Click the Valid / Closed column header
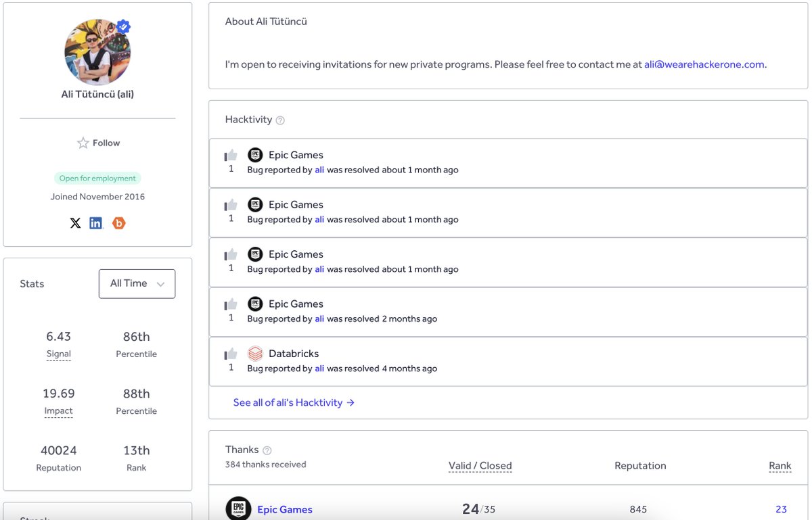812x520 pixels. [480, 465]
